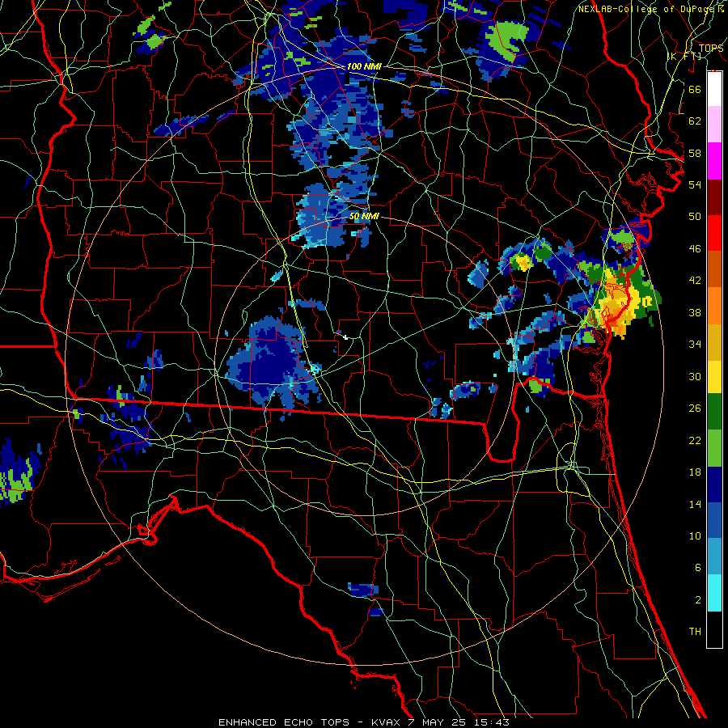Click the 26 scale label

click(695, 408)
